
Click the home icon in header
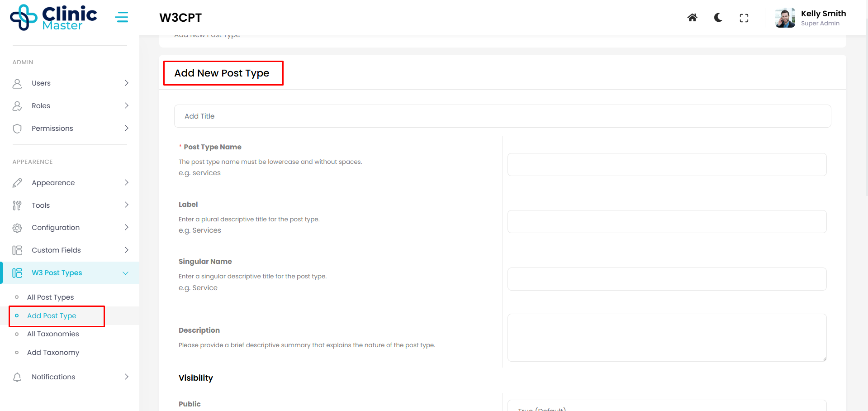[692, 18]
